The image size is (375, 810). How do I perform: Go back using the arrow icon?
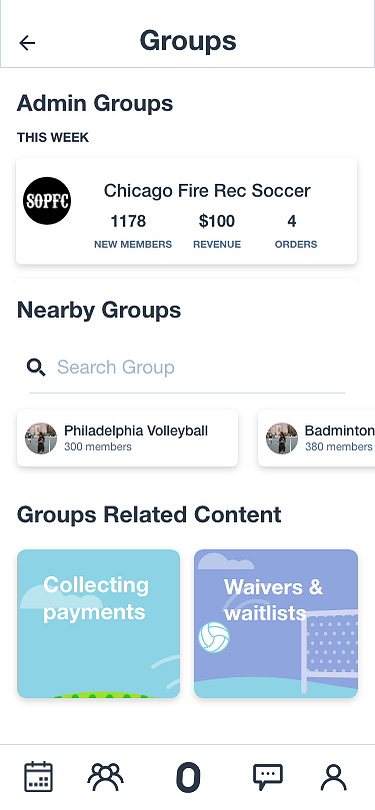pos(27,42)
